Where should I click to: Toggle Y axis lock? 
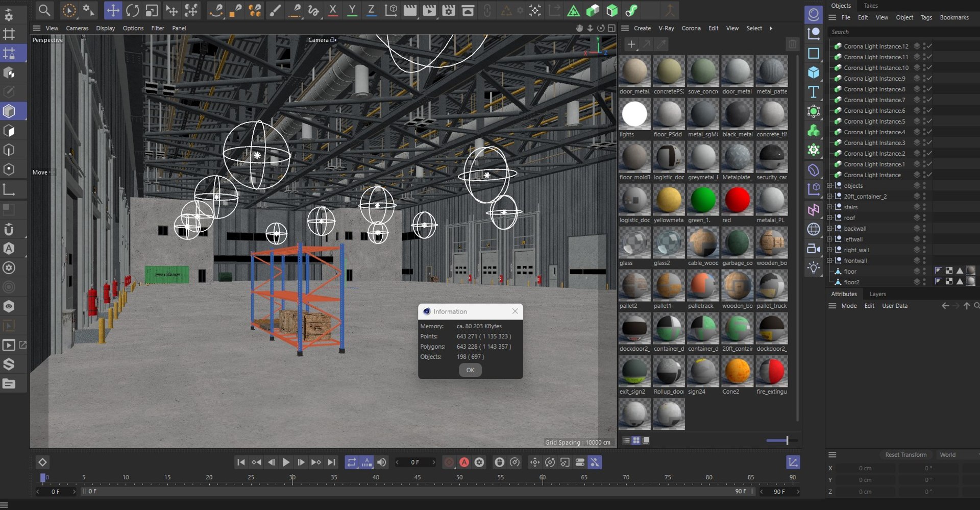[352, 10]
